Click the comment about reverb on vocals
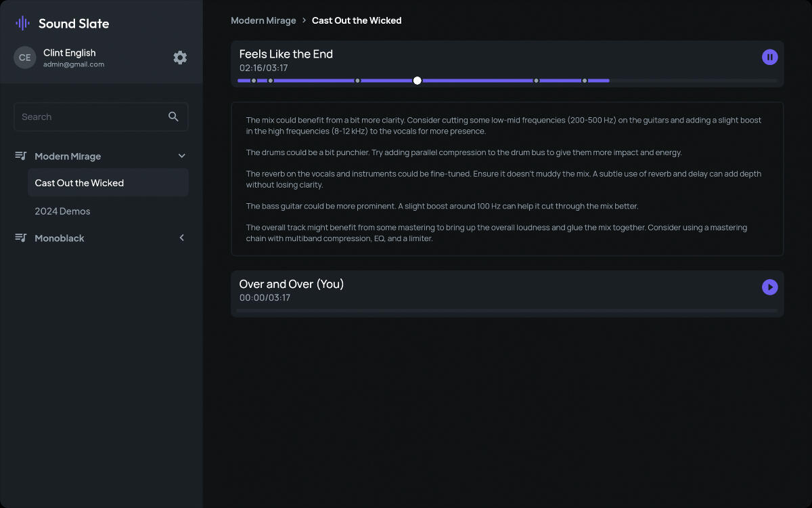This screenshot has height=508, width=812. click(x=504, y=179)
